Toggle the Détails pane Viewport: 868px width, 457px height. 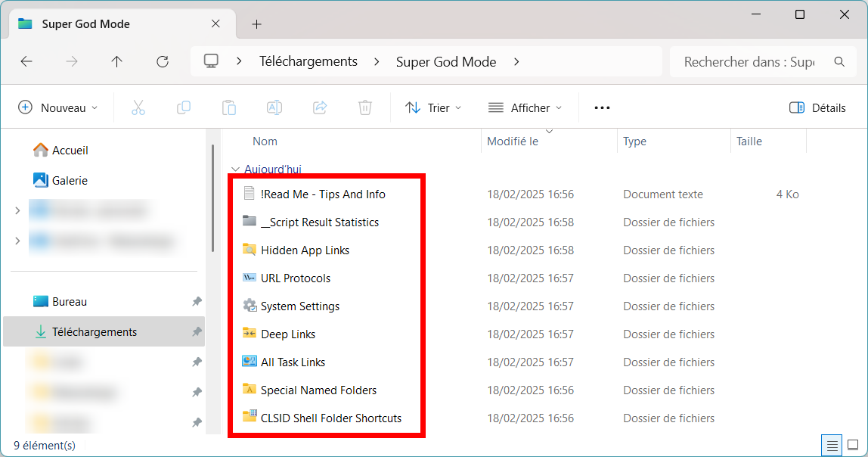[817, 107]
